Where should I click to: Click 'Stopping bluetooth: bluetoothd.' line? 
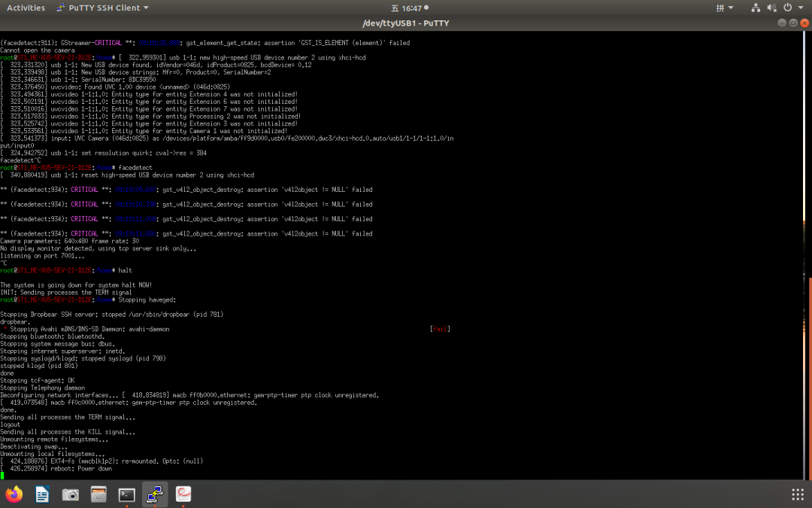click(53, 336)
